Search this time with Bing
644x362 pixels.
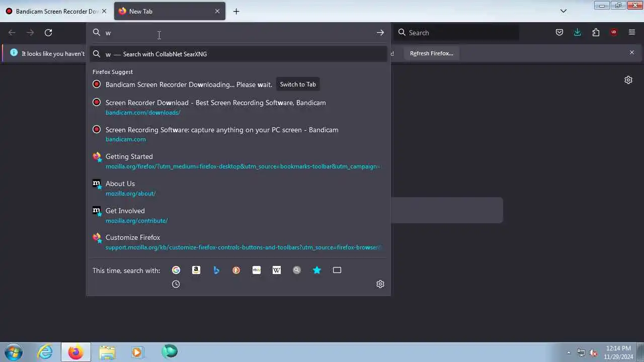(216, 270)
